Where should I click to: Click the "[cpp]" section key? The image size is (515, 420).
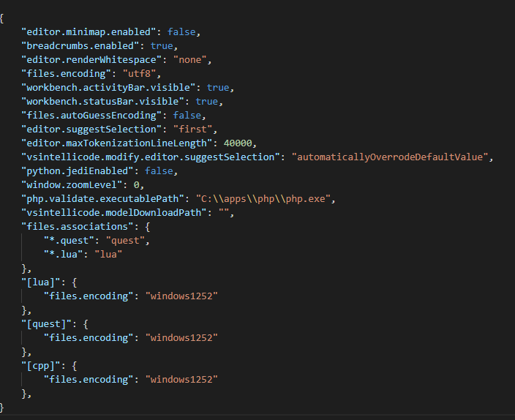click(41, 365)
